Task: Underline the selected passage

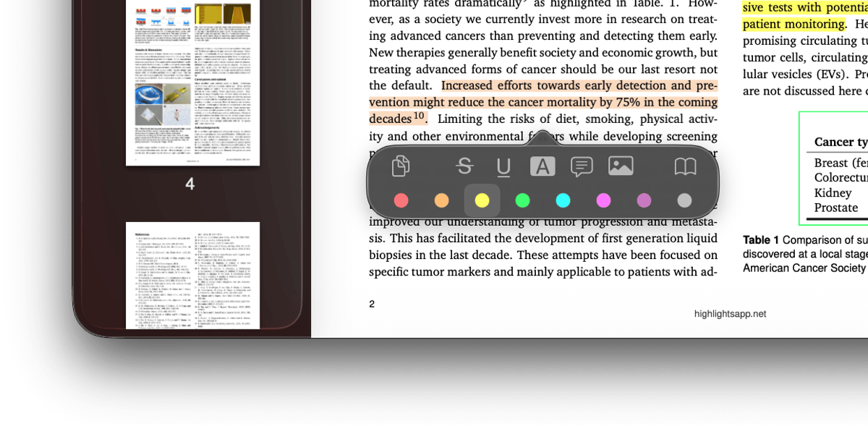Action: [503, 166]
